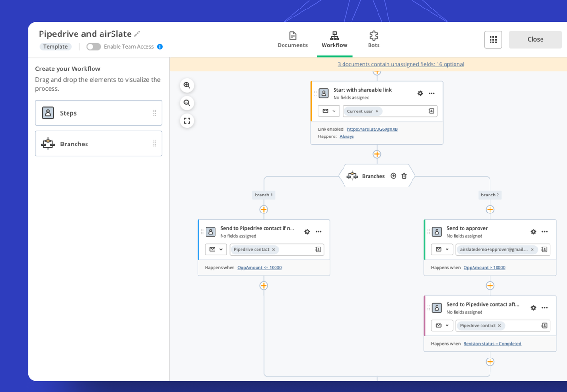Add step below Revision status = Completed step
Viewport: 567px width, 392px height.
(490, 362)
